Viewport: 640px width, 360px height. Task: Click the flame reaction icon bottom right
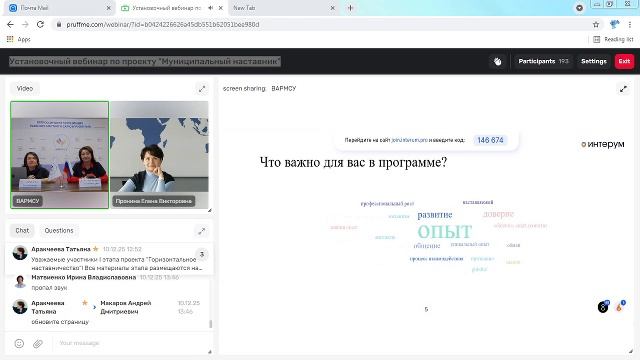click(619, 307)
